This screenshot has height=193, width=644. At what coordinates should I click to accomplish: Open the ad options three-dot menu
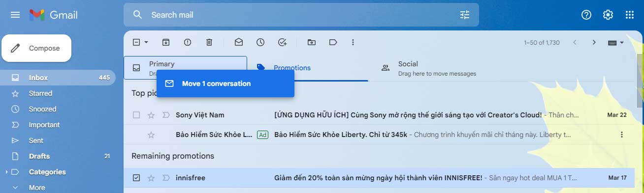coord(622,135)
